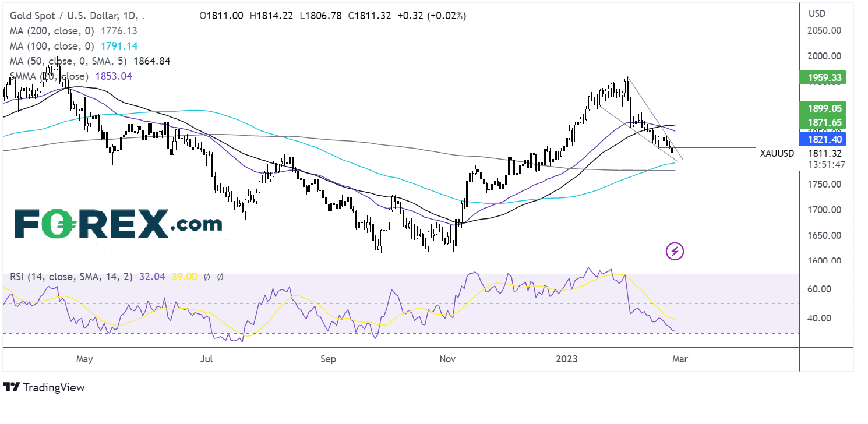Click the Nov label on time axis
This screenshot has height=424, width=868.
tap(447, 359)
